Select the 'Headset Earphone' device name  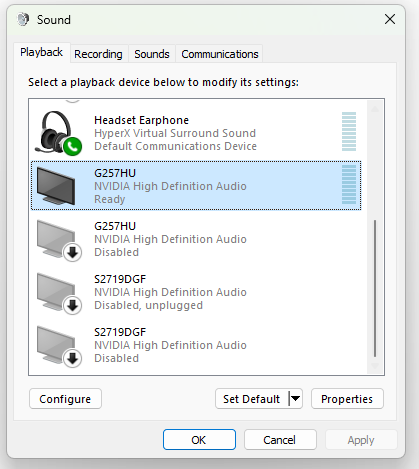(141, 120)
